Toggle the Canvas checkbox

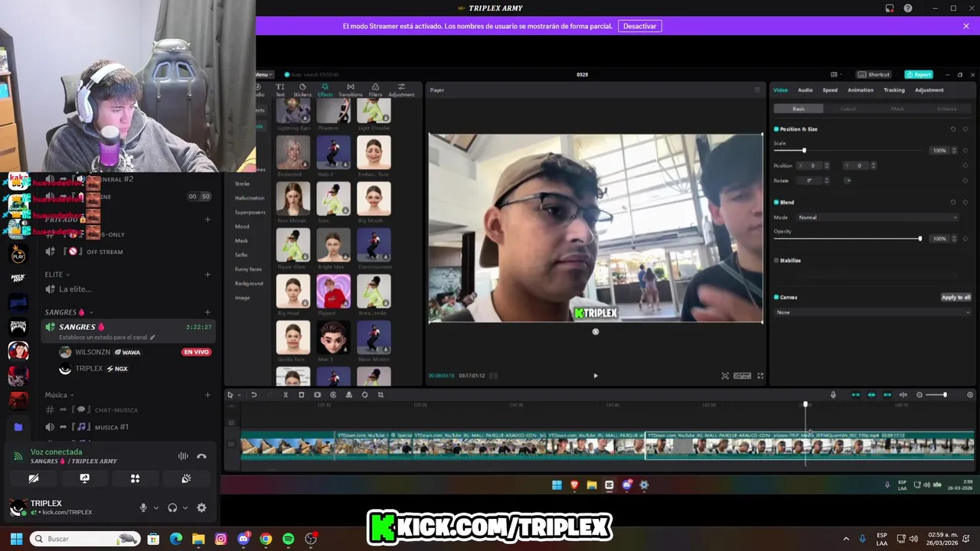776,297
